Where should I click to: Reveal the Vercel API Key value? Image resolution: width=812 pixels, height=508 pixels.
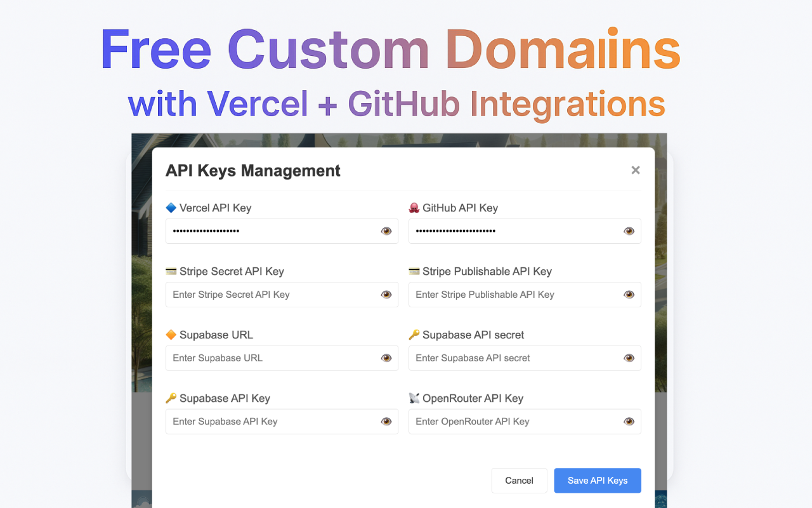[386, 231]
